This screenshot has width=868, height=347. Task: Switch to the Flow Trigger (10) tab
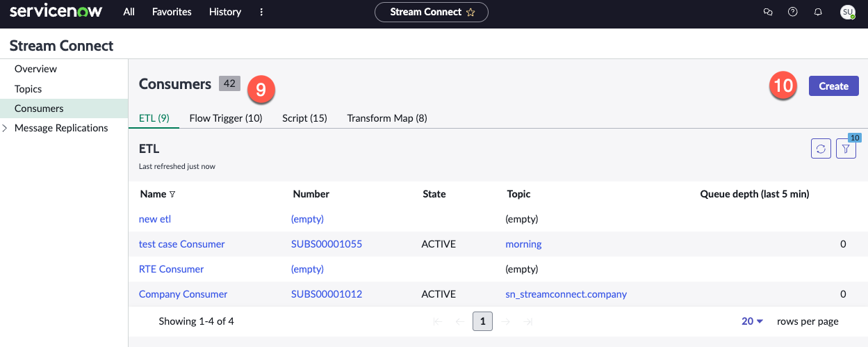pyautogui.click(x=226, y=118)
